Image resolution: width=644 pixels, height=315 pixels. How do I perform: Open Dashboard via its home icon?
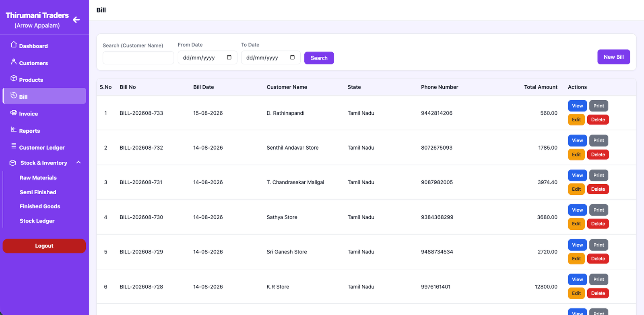tap(14, 45)
